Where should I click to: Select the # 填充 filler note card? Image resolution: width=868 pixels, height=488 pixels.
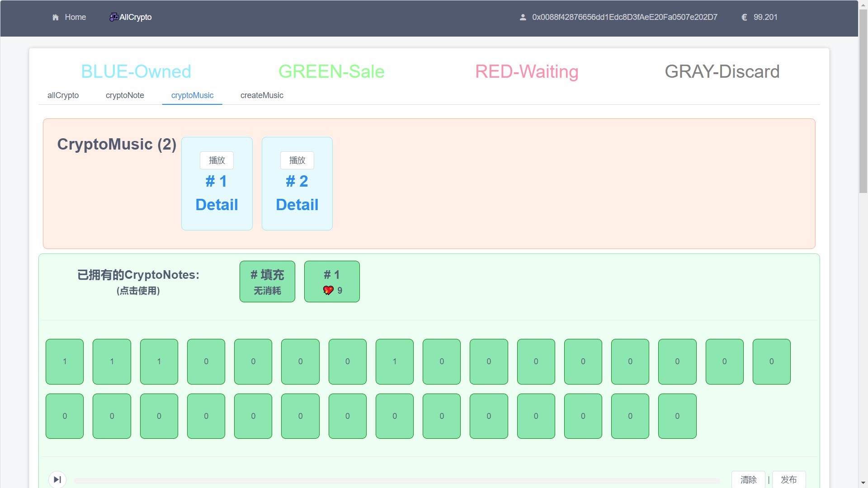coord(267,282)
